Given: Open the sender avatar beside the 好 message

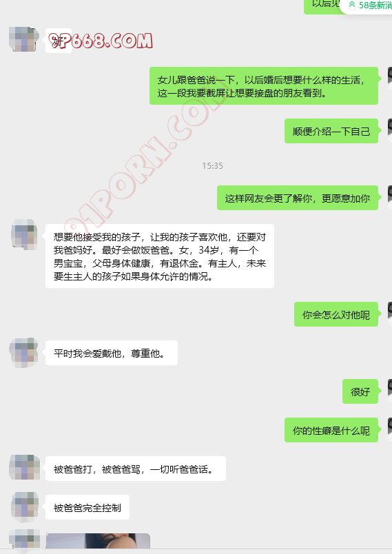Looking at the screenshot, I should coord(23,39).
